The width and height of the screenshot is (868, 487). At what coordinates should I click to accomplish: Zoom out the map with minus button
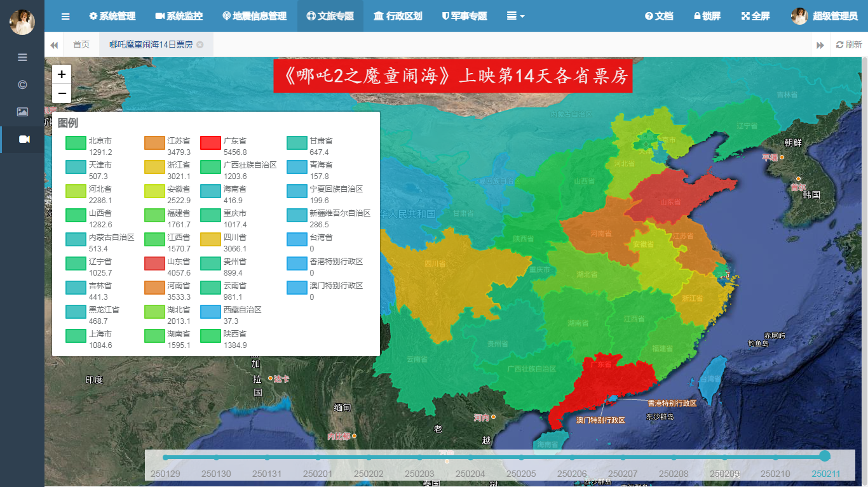tap(62, 93)
